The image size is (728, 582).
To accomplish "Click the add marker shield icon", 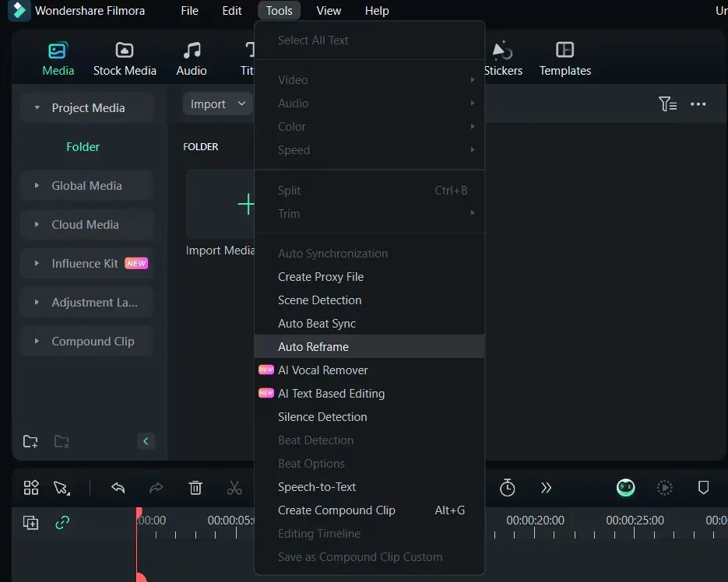I will click(x=703, y=487).
